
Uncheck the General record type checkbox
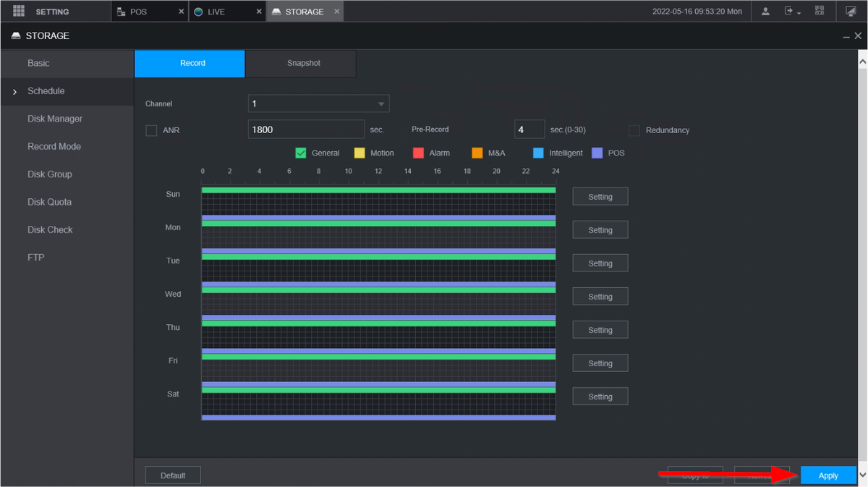(x=301, y=153)
